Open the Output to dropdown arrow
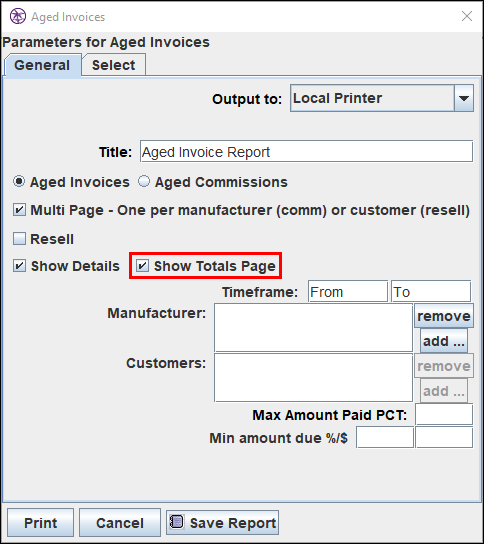The height and width of the screenshot is (544, 484). click(464, 98)
